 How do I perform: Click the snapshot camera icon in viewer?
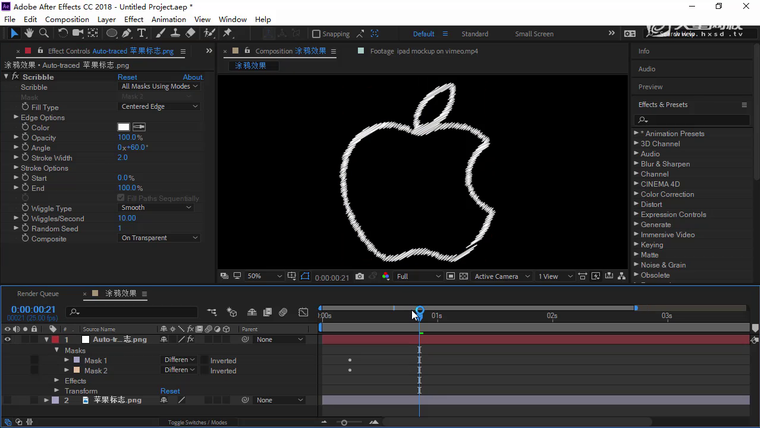coord(359,277)
